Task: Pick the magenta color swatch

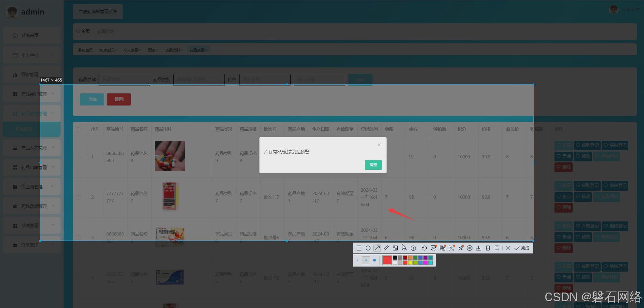Action: point(426,263)
